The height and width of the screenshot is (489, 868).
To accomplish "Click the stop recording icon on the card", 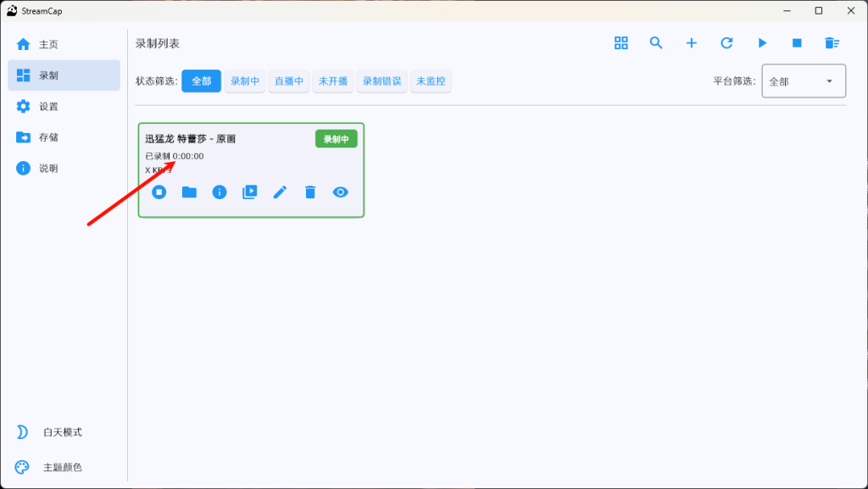I will coord(159,192).
